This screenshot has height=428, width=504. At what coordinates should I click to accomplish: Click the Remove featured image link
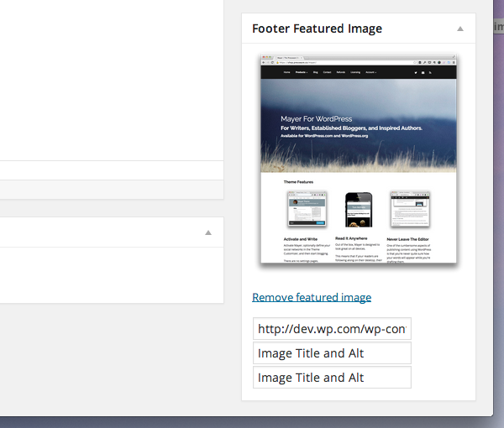(312, 297)
